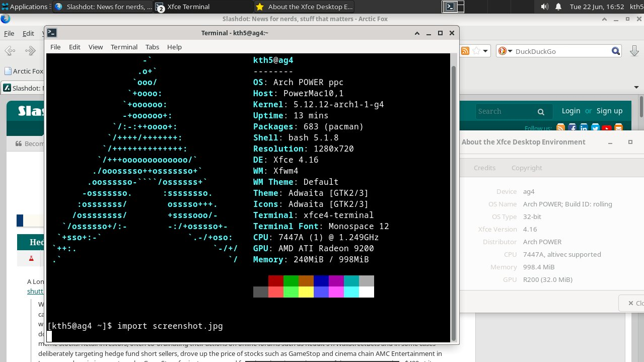Switch to the Copyright tab in About dialog
Screen dimensions: 644x362
click(x=527, y=168)
